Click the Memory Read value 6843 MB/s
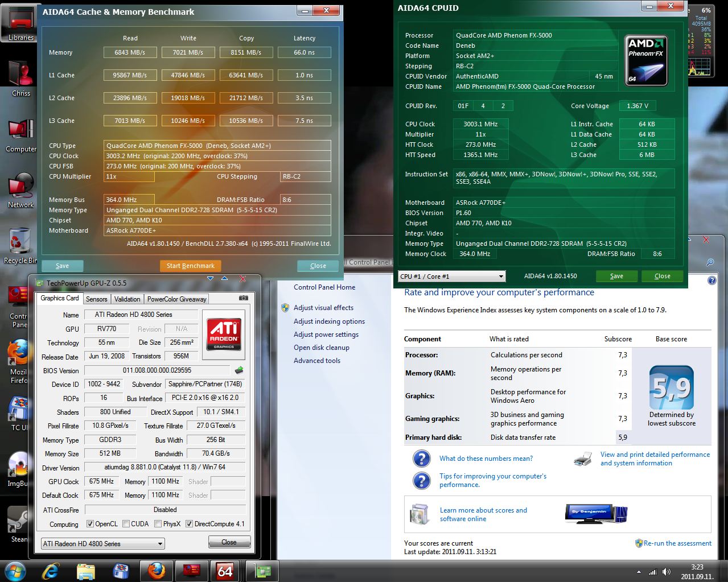The image size is (728, 582). coord(130,52)
